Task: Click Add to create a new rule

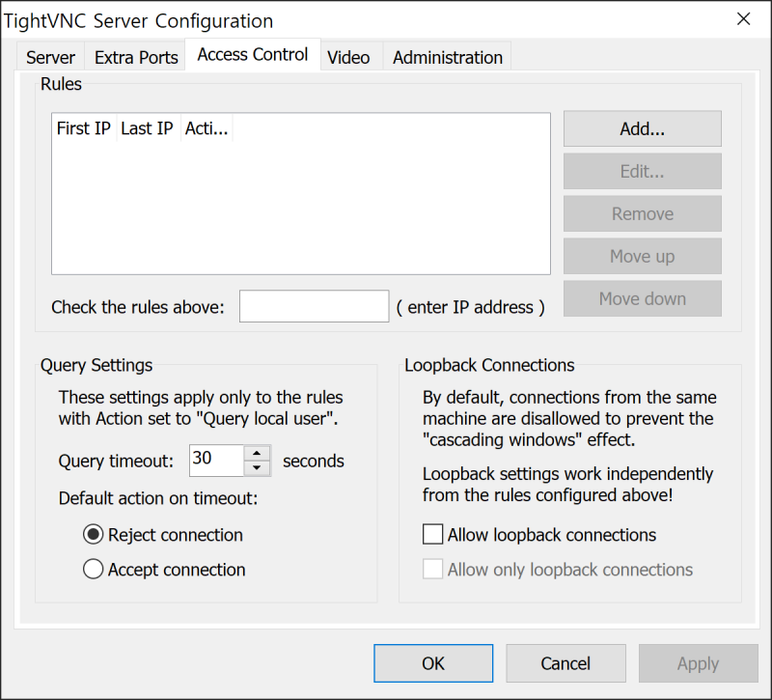Action: click(x=642, y=128)
